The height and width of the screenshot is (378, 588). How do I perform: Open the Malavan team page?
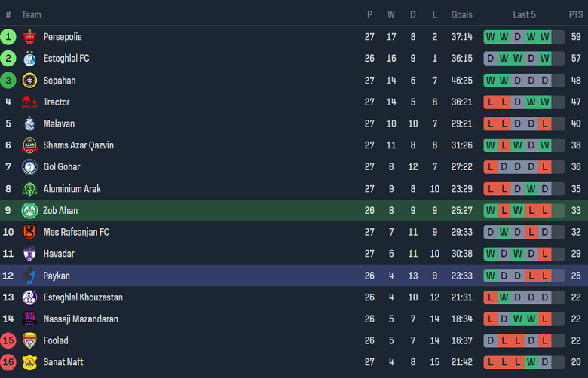(59, 123)
